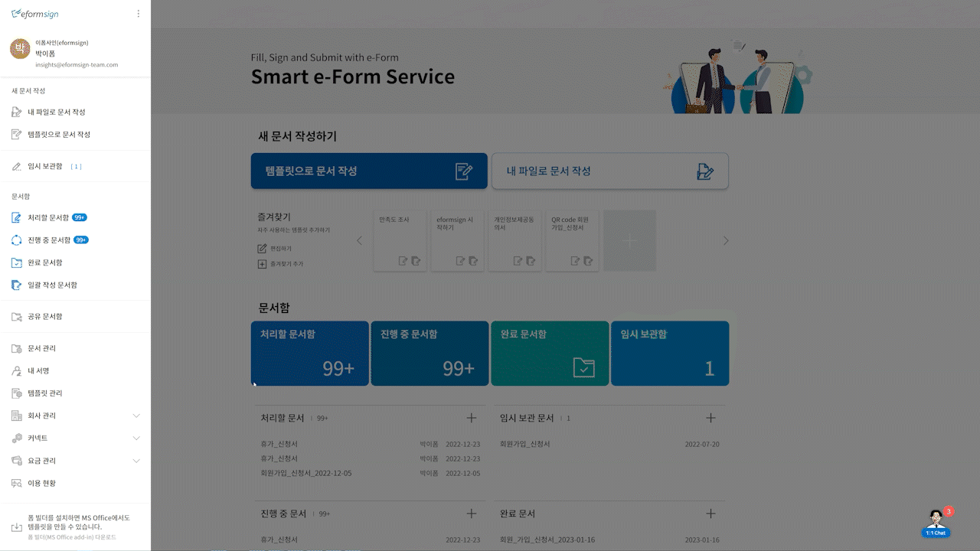
Task: Click the 회사 관리 building icon
Action: click(17, 416)
